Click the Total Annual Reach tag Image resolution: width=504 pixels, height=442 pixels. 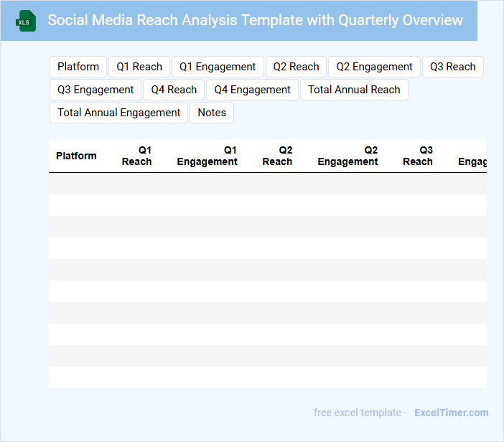(354, 90)
